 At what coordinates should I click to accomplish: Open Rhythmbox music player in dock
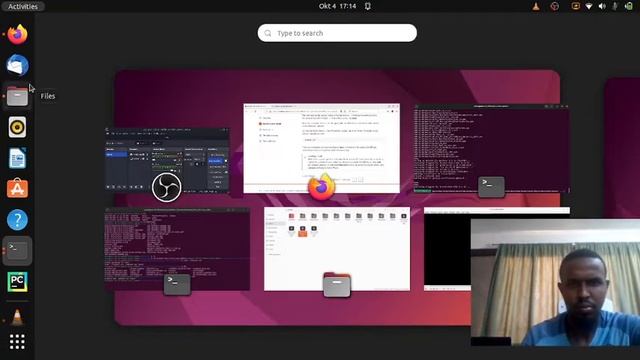click(17, 127)
